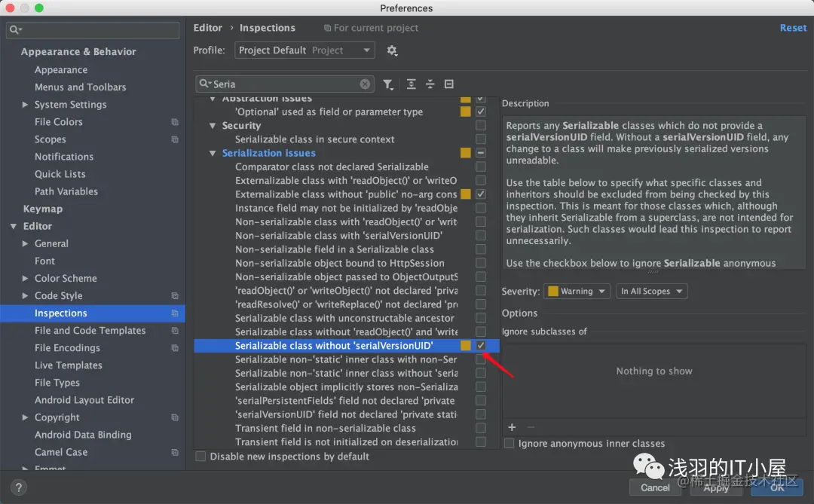Enable 'Ignore anonymous inner classes' checkbox
814x504 pixels.
(x=510, y=443)
